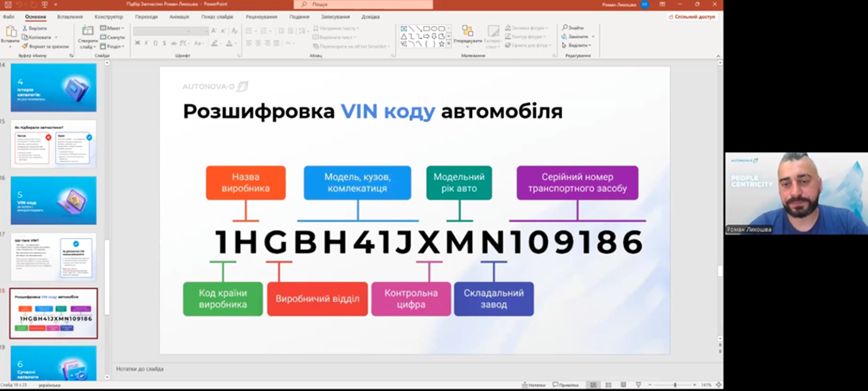
Task: Toggle Normal view button in status bar
Action: pos(593,385)
